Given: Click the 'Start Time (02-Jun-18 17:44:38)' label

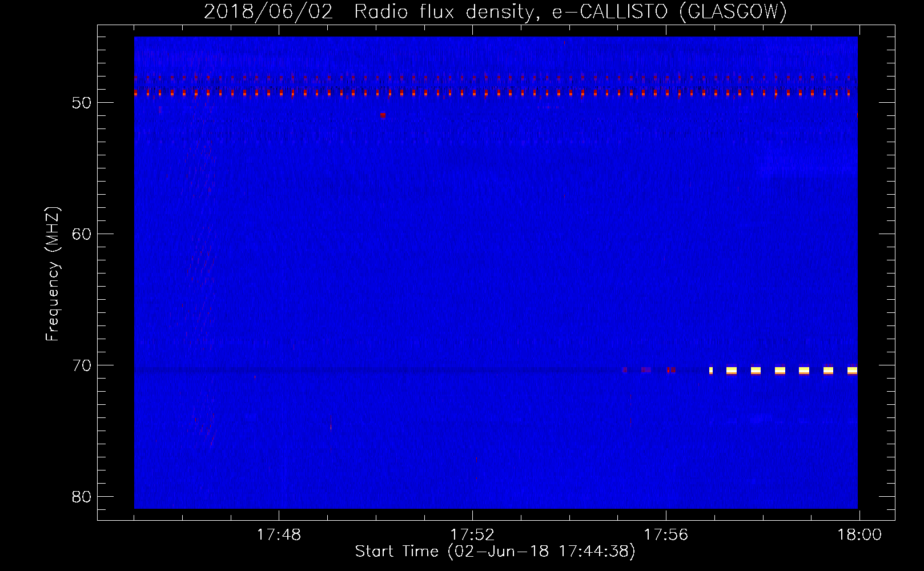Looking at the screenshot, I should tap(495, 552).
